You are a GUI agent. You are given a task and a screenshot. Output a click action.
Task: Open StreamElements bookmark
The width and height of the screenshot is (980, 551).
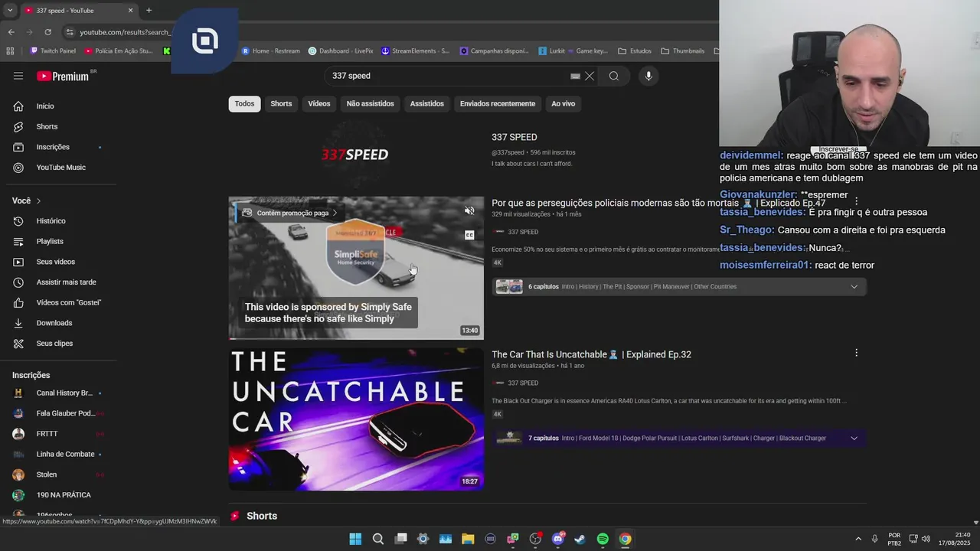(x=415, y=51)
